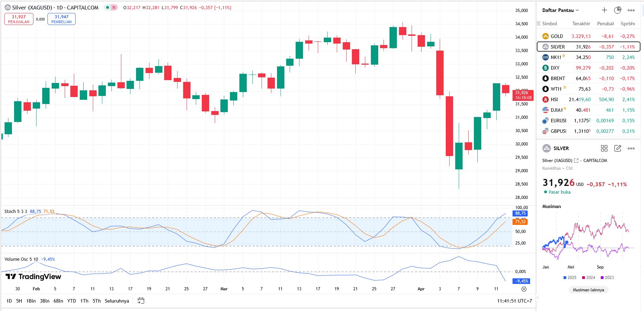Click the red PENJUALAN sell button

pyautogui.click(x=19, y=19)
